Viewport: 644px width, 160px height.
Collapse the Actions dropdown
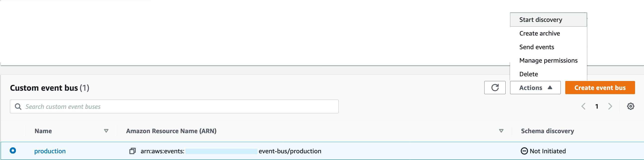pos(535,87)
